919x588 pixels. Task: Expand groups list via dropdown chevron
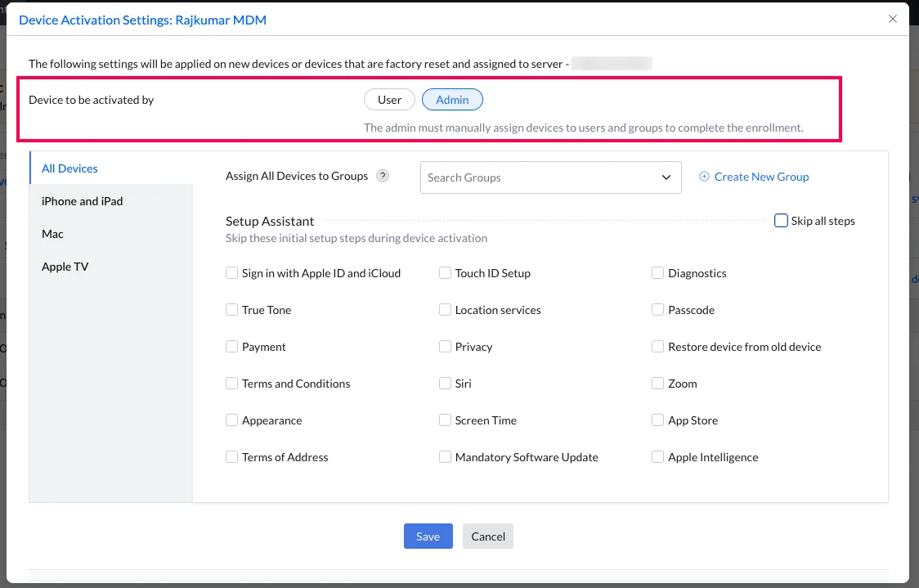point(666,177)
